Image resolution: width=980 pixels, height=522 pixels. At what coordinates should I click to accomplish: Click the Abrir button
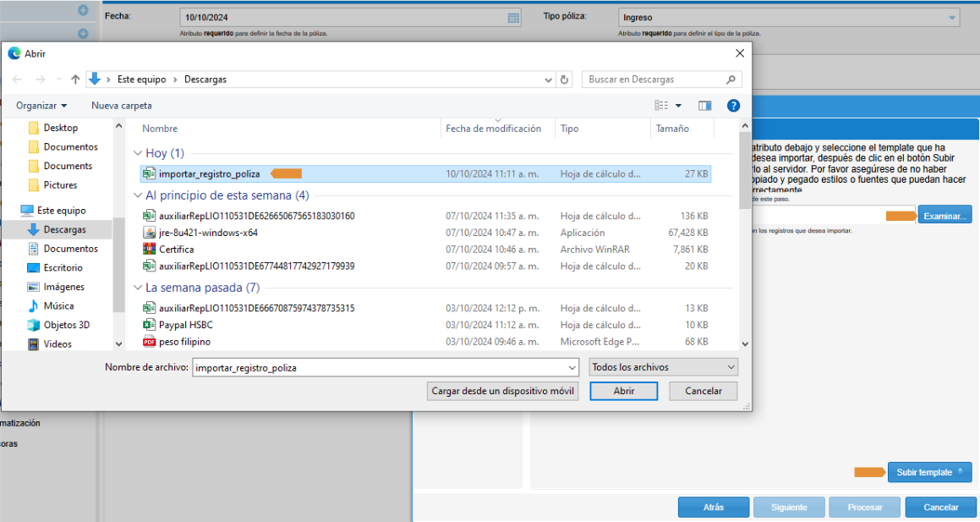tap(623, 391)
